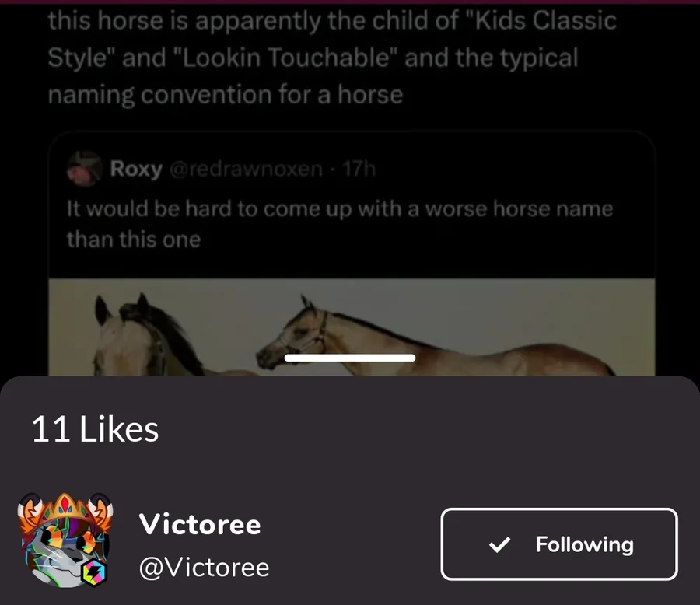Select the Victoree display name

tap(200, 524)
